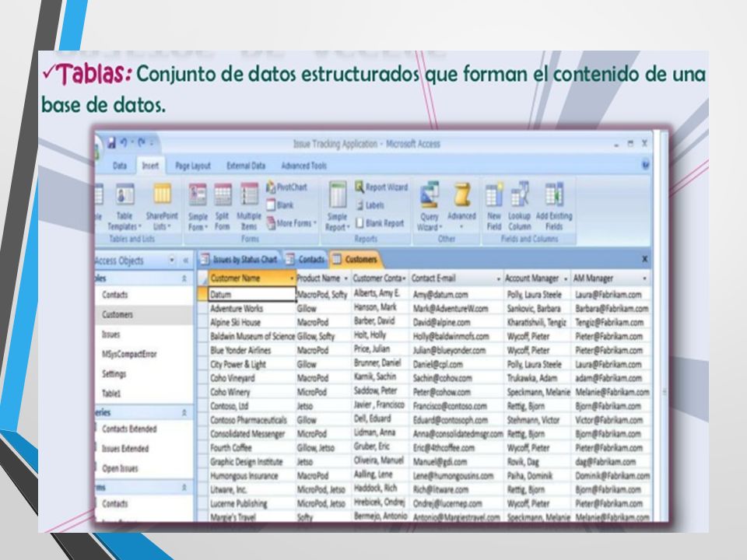The width and height of the screenshot is (747, 560).
Task: Click Add Existing Fields
Action: pyautogui.click(x=554, y=207)
